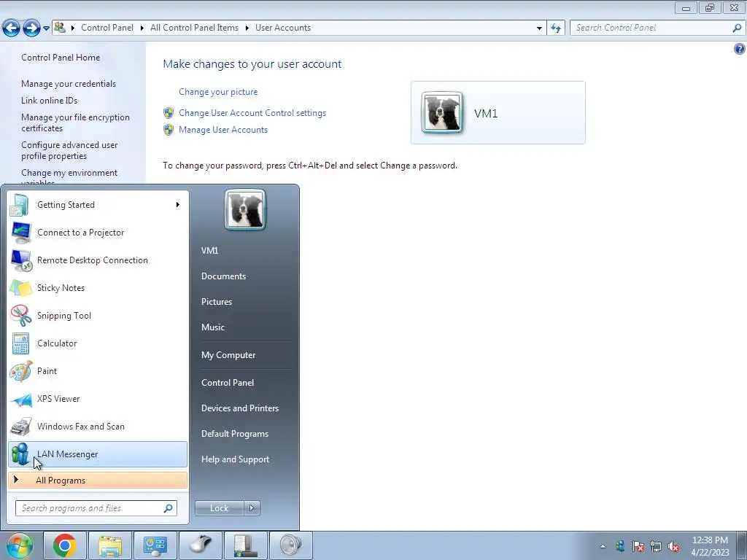The height and width of the screenshot is (560, 747).
Task: Expand breadcrumb arrow before Control Panel
Action: tap(73, 28)
